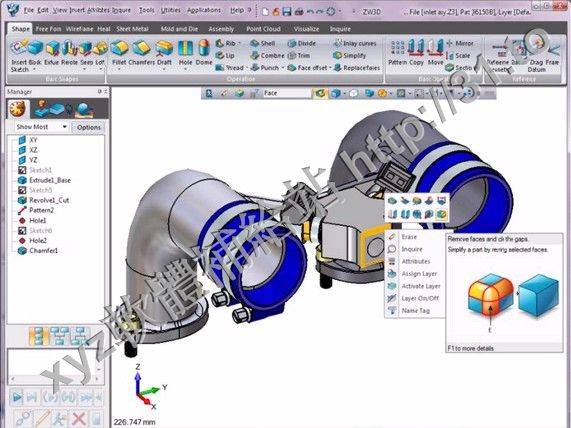Click the Options button in Manager
The image size is (571, 428).
tap(88, 127)
